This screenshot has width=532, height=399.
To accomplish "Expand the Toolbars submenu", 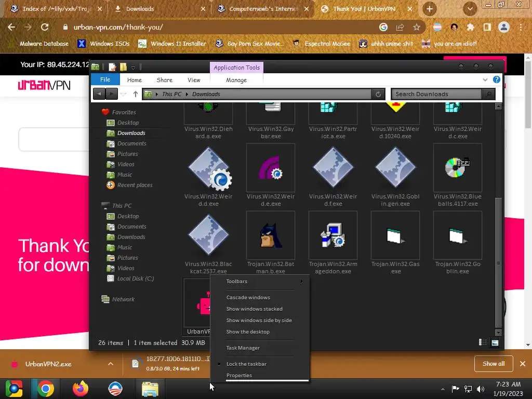I will [x=260, y=281].
